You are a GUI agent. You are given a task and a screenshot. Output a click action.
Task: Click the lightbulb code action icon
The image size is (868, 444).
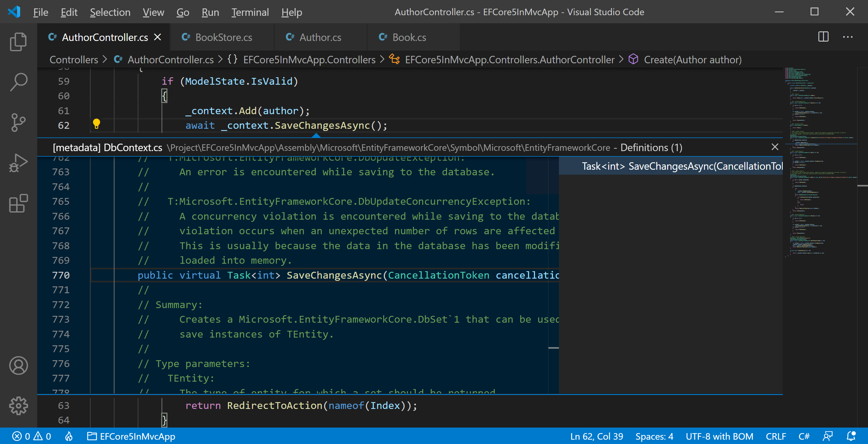pyautogui.click(x=96, y=124)
